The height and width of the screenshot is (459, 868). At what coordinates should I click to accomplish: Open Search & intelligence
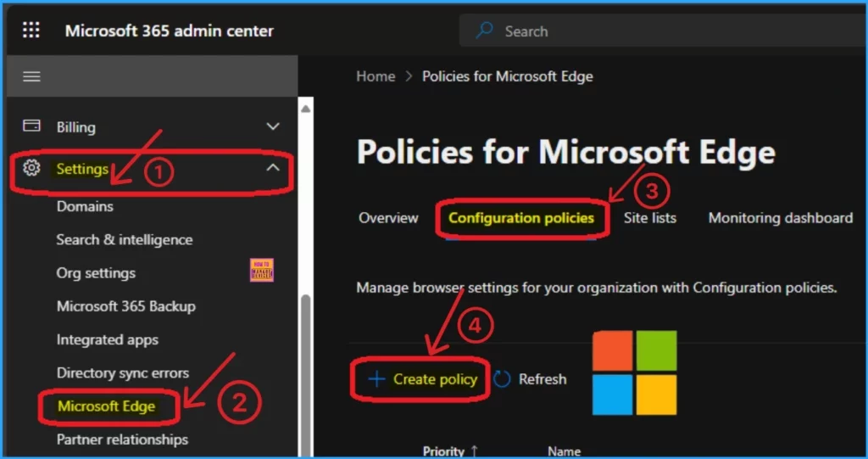[x=125, y=239]
